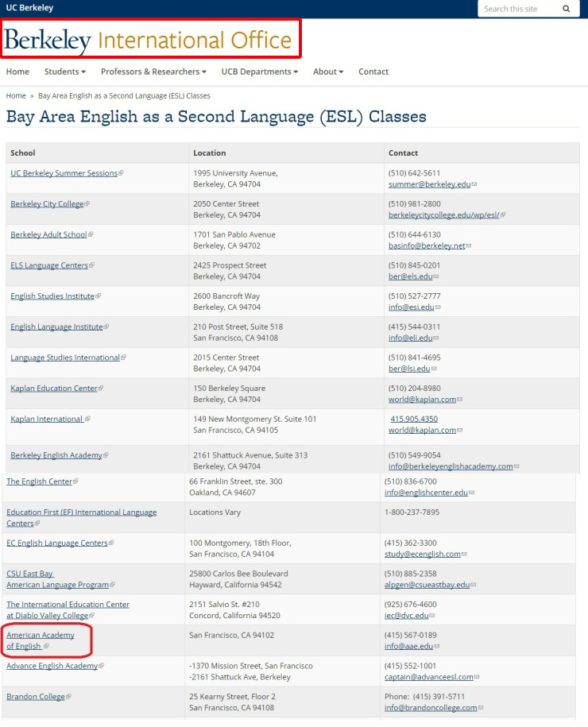
Task: Open The English Center link
Action: pyautogui.click(x=40, y=481)
